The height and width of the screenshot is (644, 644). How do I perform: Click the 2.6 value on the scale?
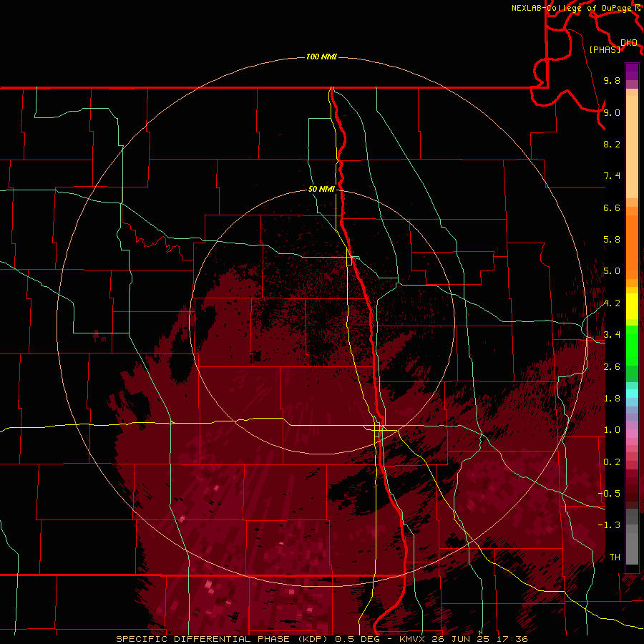[x=612, y=367]
